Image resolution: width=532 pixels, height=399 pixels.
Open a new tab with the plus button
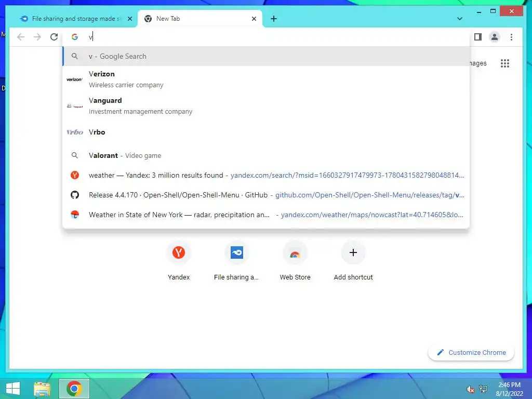pos(274,19)
